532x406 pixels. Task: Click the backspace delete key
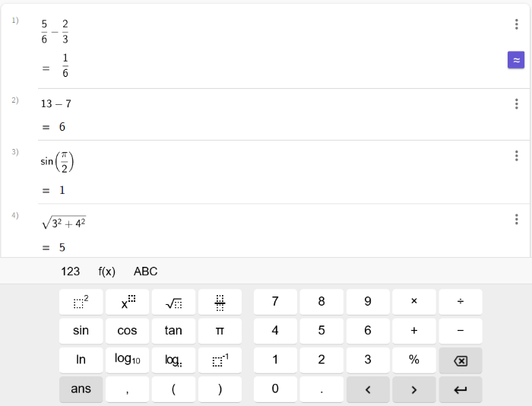click(461, 360)
